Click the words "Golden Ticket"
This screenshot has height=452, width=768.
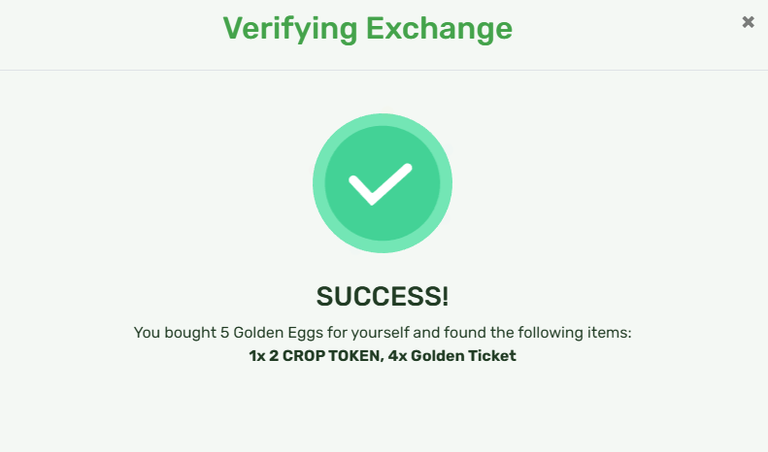(x=463, y=356)
